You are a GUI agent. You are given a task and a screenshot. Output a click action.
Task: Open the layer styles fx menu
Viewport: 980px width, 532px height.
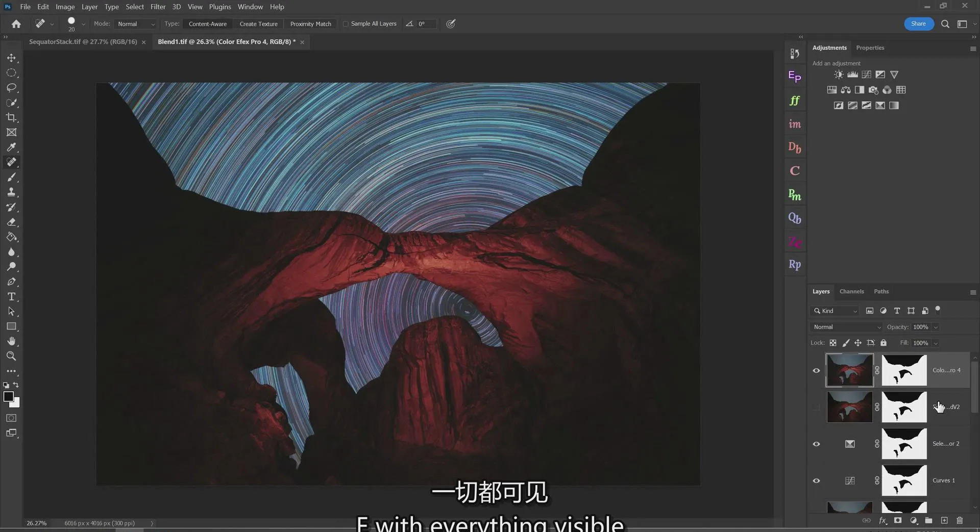pos(883,520)
